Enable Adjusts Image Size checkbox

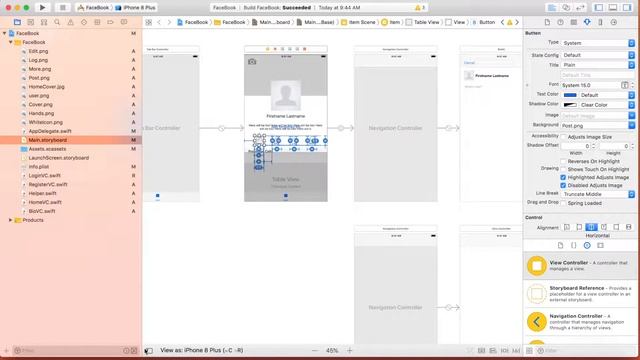(x=563, y=137)
